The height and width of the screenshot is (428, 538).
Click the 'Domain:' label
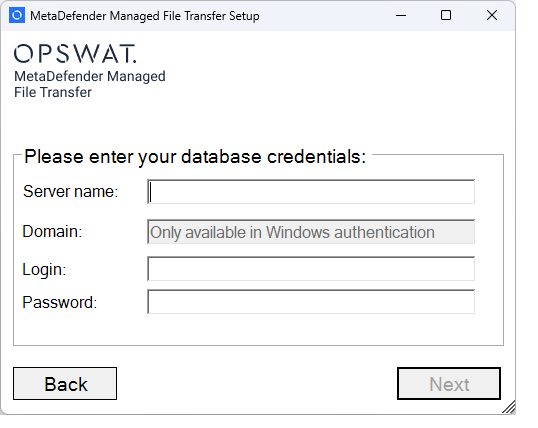[x=52, y=231]
